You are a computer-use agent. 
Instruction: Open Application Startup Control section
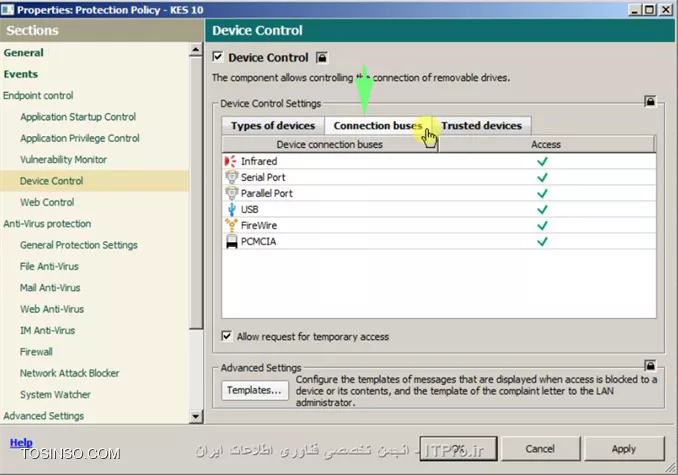[x=78, y=117]
